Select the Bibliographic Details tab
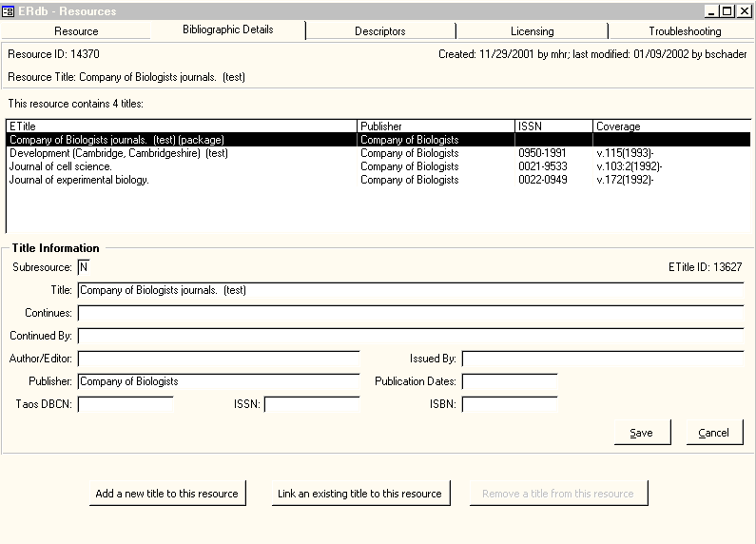 228,29
